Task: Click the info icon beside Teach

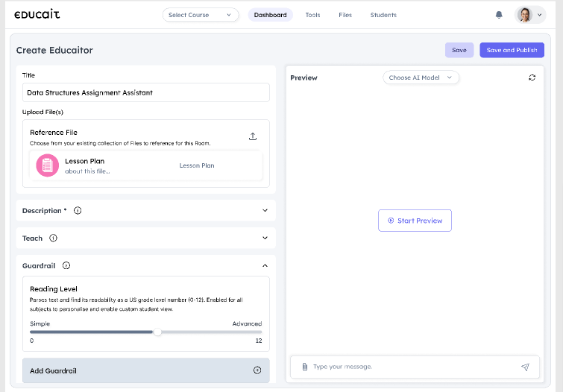Action: pos(53,238)
